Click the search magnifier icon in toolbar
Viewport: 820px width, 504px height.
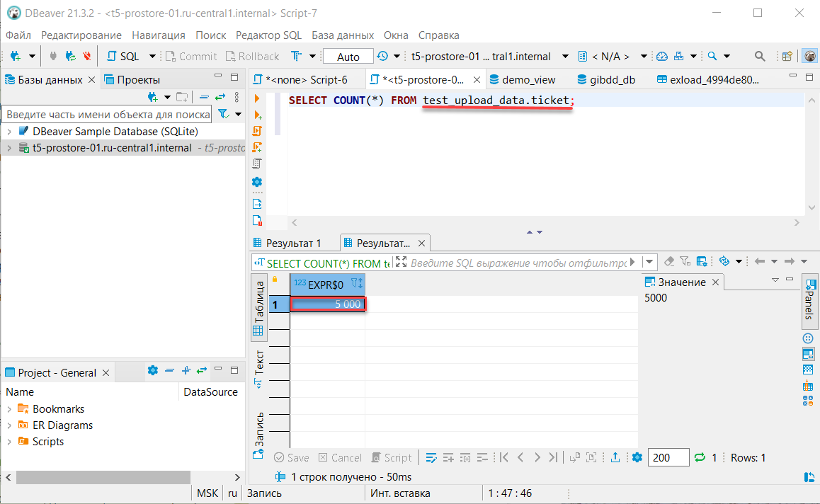pyautogui.click(x=759, y=57)
